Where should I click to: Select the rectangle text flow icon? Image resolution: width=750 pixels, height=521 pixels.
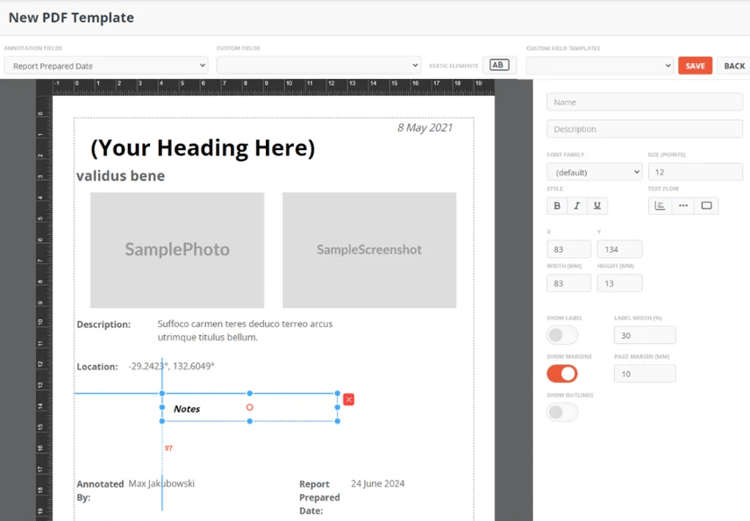(706, 206)
